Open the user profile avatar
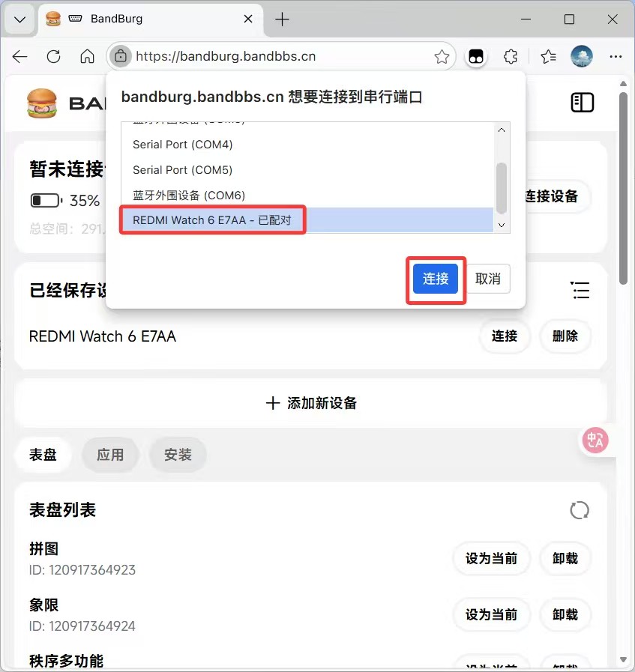The height and width of the screenshot is (672, 635). coord(582,56)
